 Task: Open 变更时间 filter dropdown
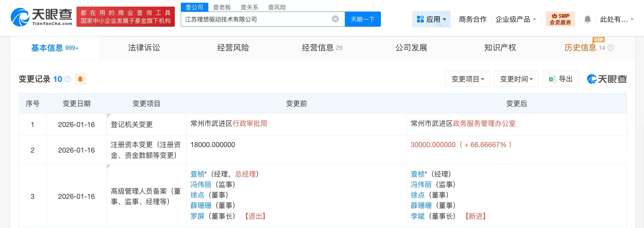point(516,79)
